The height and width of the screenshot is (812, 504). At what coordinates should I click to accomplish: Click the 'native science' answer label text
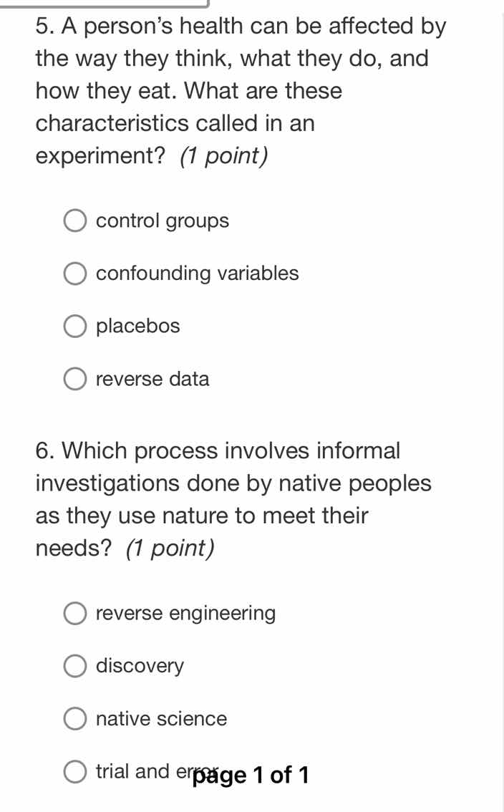[x=162, y=719]
